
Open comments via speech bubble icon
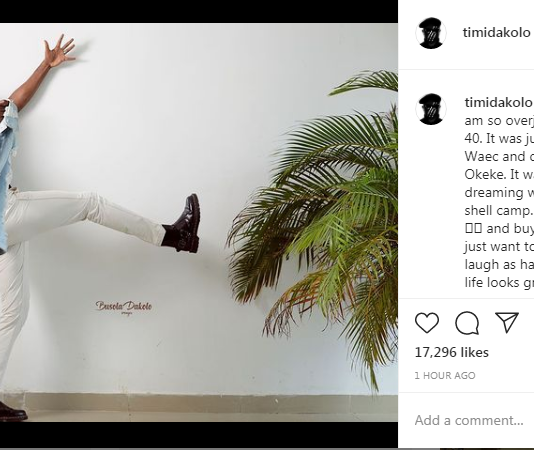click(x=467, y=323)
